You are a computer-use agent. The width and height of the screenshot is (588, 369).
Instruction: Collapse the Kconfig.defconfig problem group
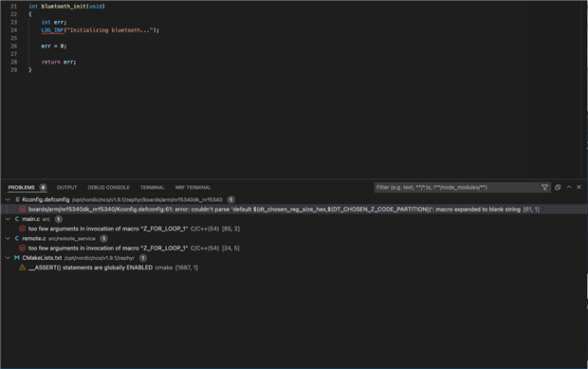pos(8,199)
